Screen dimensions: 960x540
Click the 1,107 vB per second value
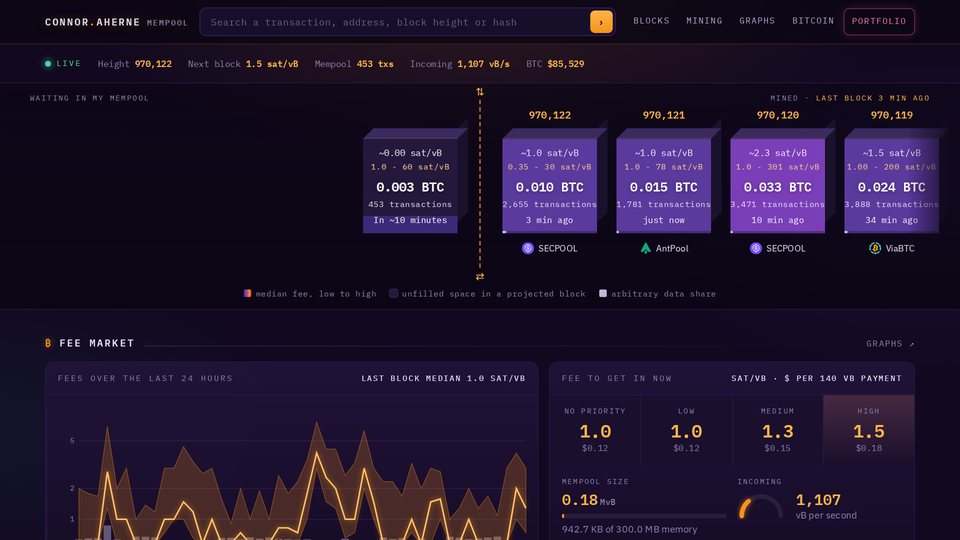826,506
